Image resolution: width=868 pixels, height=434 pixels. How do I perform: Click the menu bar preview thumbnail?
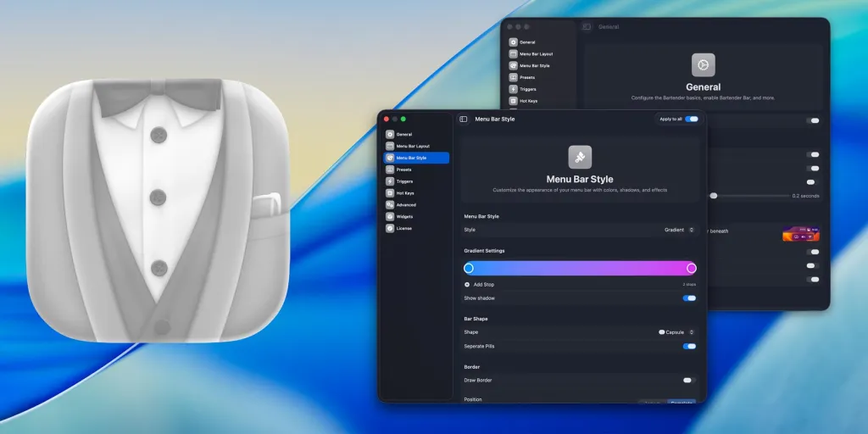coord(800,234)
